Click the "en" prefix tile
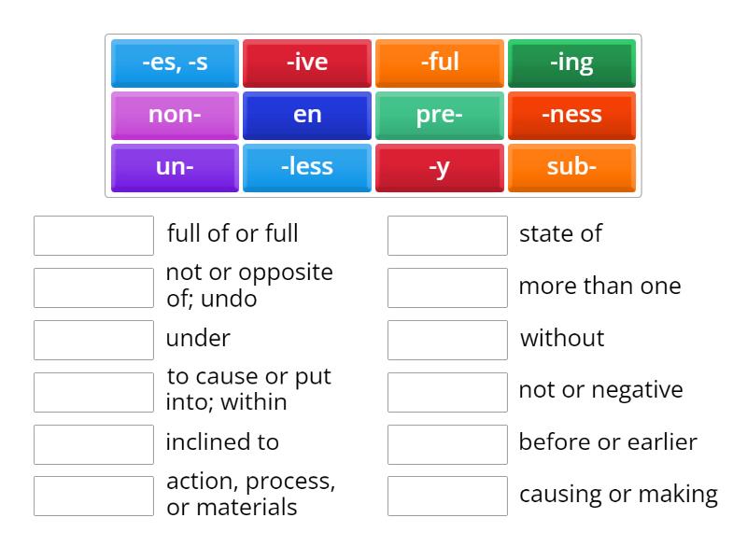This screenshot has height=560, width=747. (x=307, y=115)
